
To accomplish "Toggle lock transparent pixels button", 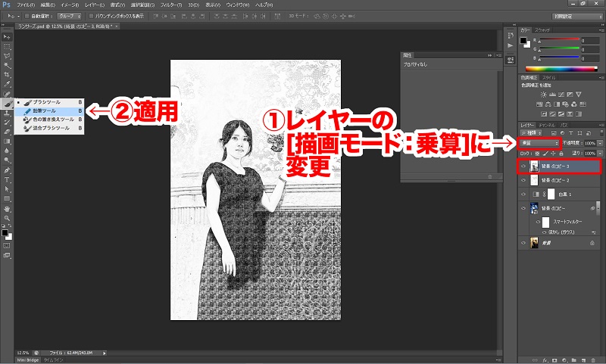I will click(537, 154).
